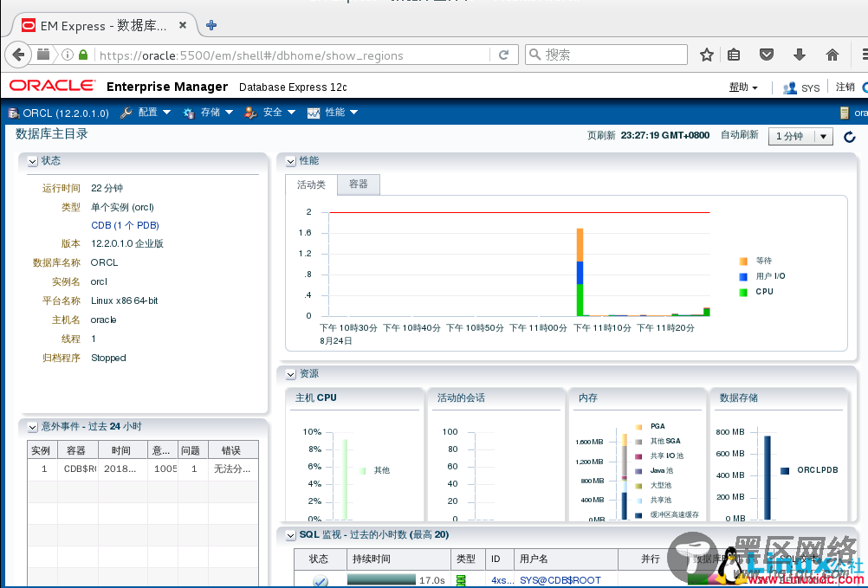Image resolution: width=868 pixels, height=588 pixels.
Task: Refresh dashboard with the circular arrow icon
Action: 850,137
